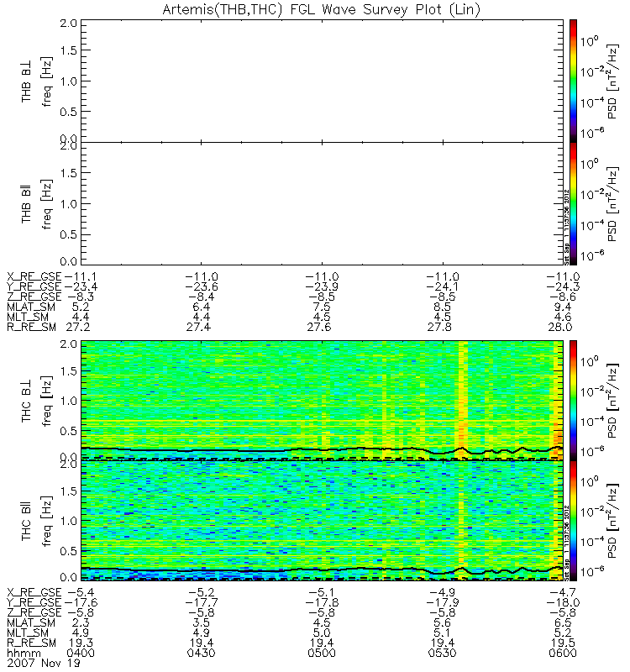
Task: Click the THC Y_RE_GSE value '-18.0'
Action: click(x=563, y=602)
